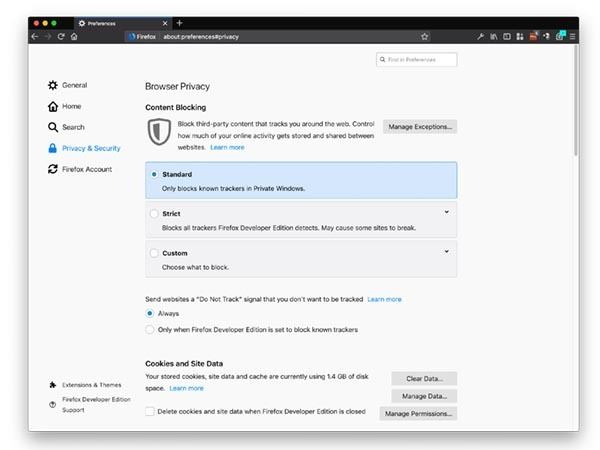600x450 pixels.
Task: Open Learn more link for Do Not Track
Action: 384,299
